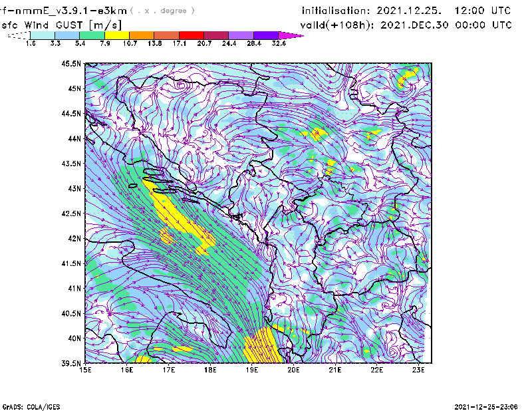The width and height of the screenshot is (532, 411).
Task: Click the 7.9 legend value
Action: point(105,43)
